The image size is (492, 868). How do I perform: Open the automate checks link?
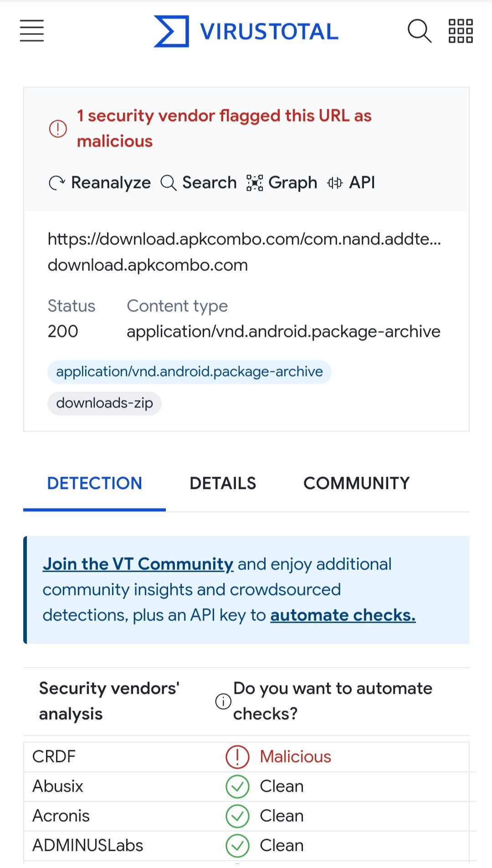click(x=343, y=615)
